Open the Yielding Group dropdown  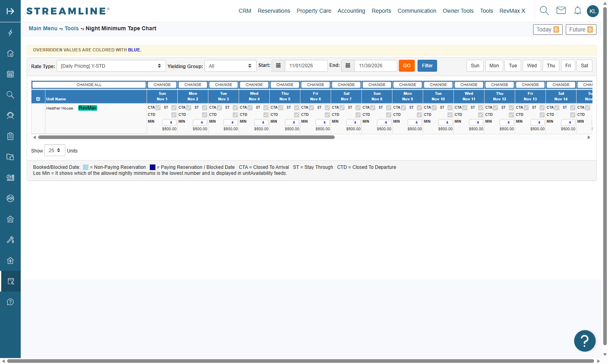coord(230,66)
